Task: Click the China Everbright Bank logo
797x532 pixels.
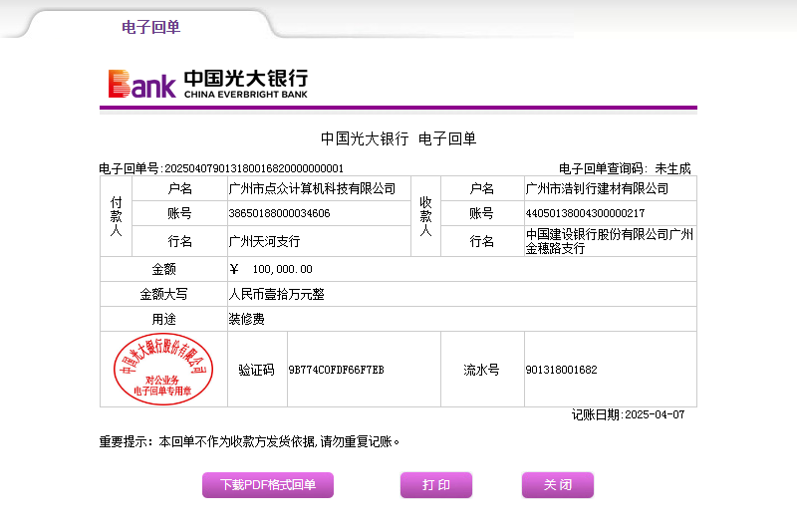Action: pos(208,84)
